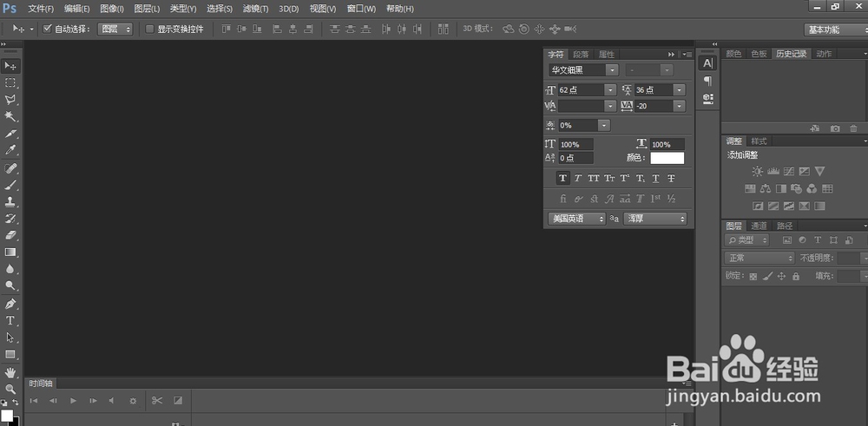Select the Eraser tool
The image size is (868, 426).
click(10, 235)
